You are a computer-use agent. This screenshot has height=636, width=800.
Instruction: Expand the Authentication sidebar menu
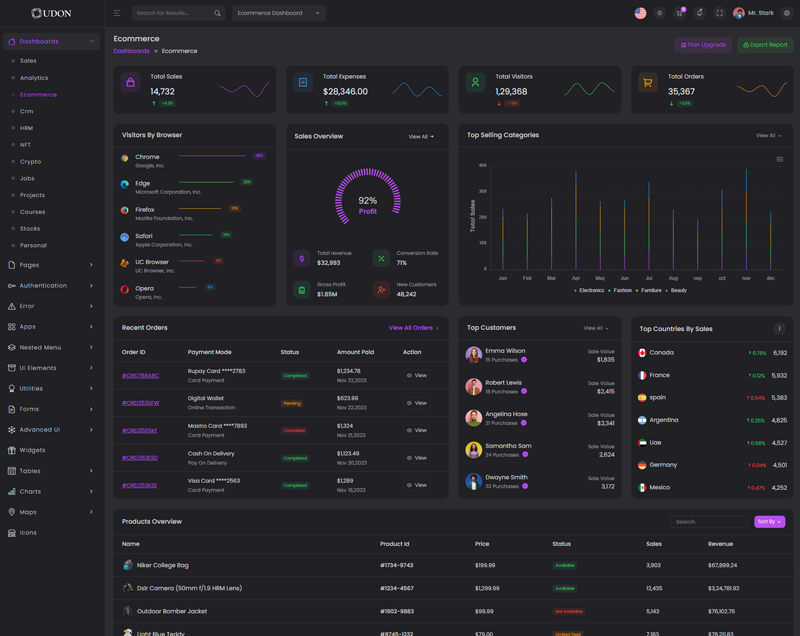[x=50, y=285]
